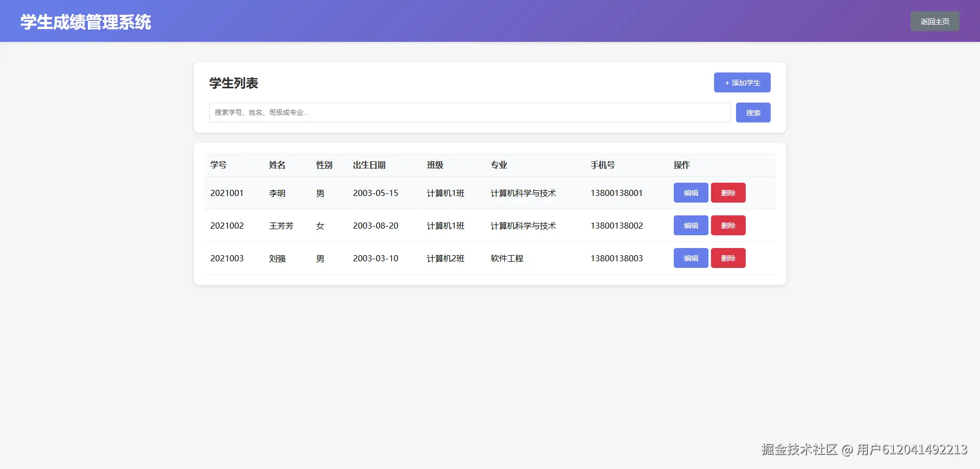The image size is (980, 469).
Task: Click 计算机科学与技术 in 李明's row
Action: pyautogui.click(x=523, y=193)
